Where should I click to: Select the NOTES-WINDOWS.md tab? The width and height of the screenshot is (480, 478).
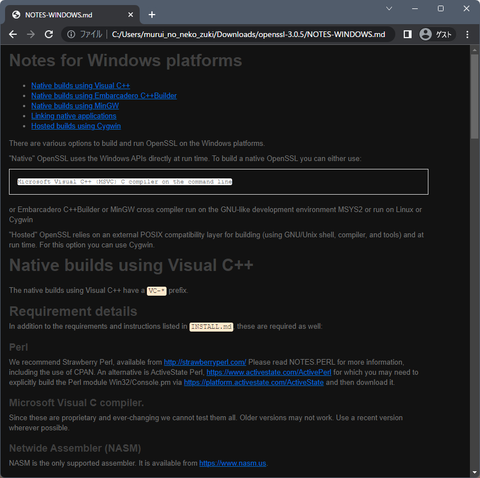click(x=72, y=15)
